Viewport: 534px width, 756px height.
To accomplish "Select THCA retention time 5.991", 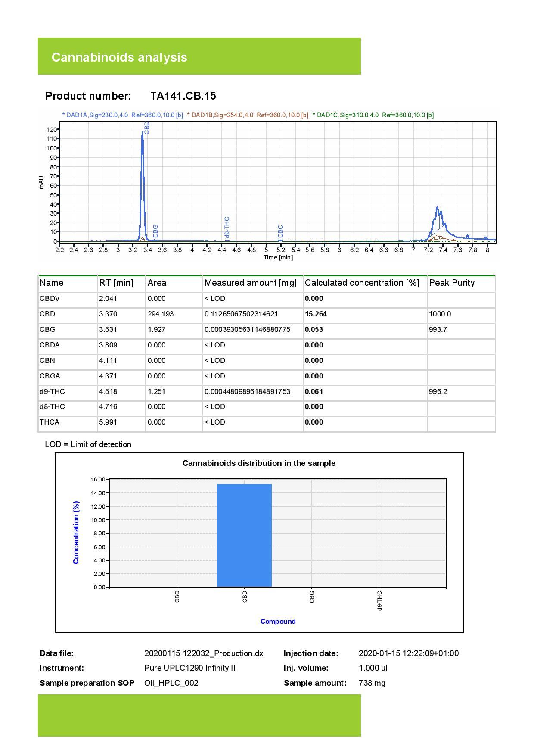I will [108, 422].
